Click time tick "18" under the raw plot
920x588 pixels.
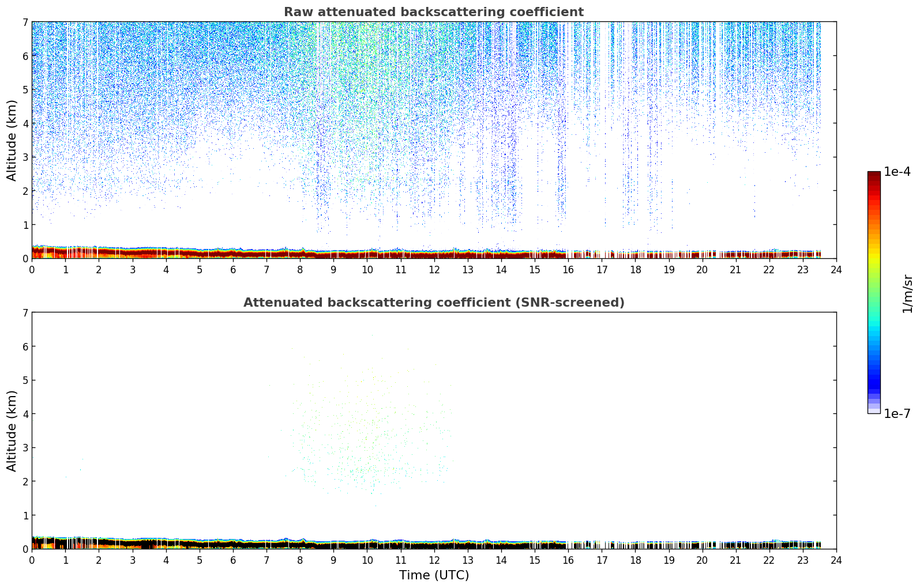click(635, 270)
